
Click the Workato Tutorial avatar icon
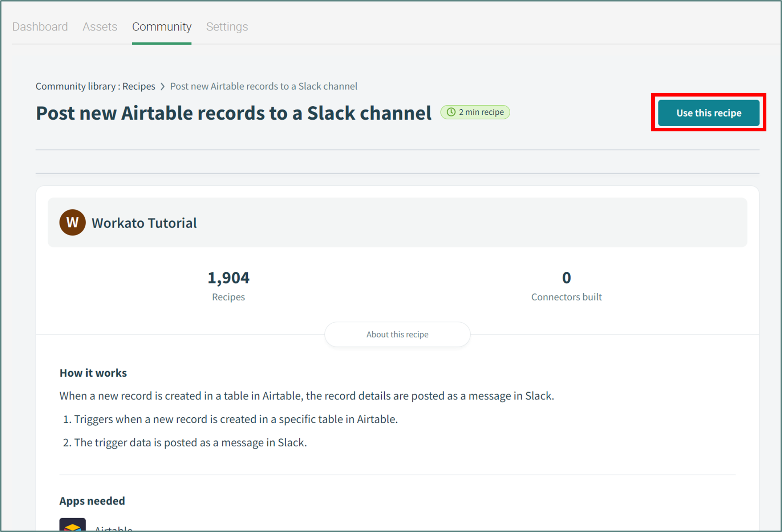(x=72, y=222)
